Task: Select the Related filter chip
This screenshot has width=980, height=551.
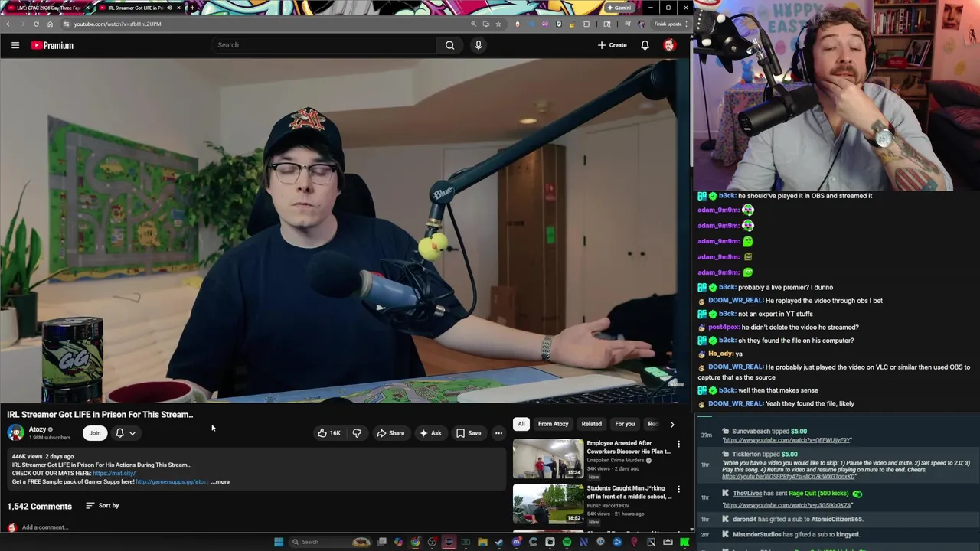Action: [x=591, y=424]
